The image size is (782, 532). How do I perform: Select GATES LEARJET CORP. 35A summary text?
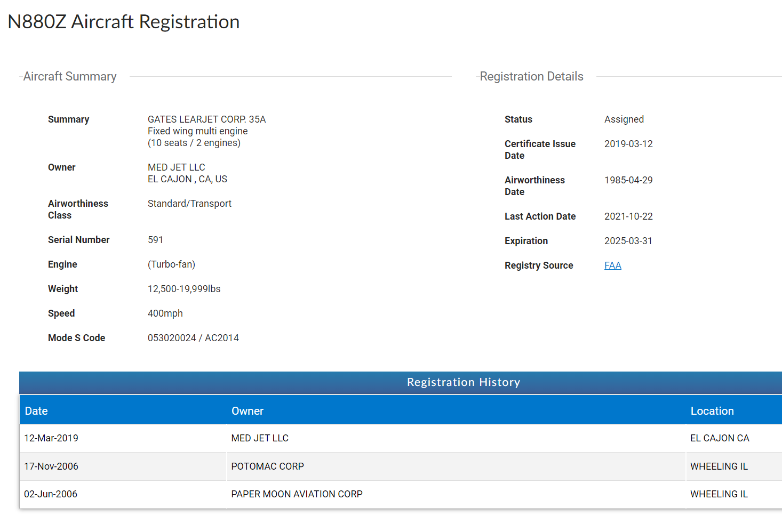click(x=206, y=119)
